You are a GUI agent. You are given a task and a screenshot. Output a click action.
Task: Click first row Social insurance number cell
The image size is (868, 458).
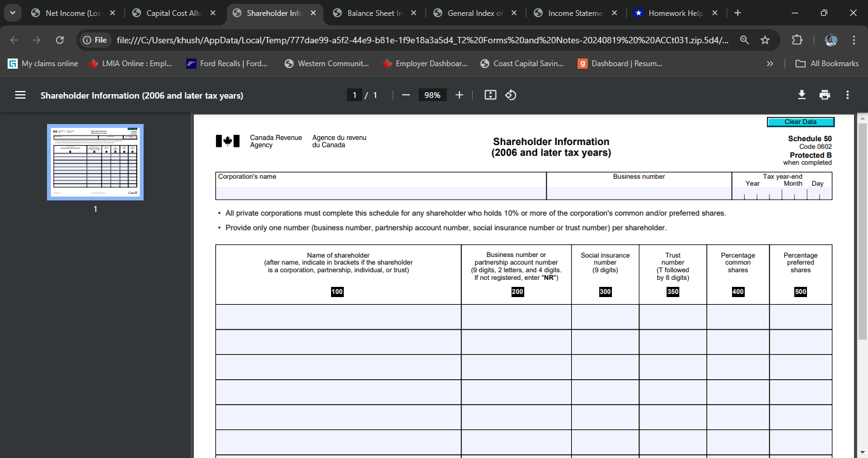tap(605, 317)
